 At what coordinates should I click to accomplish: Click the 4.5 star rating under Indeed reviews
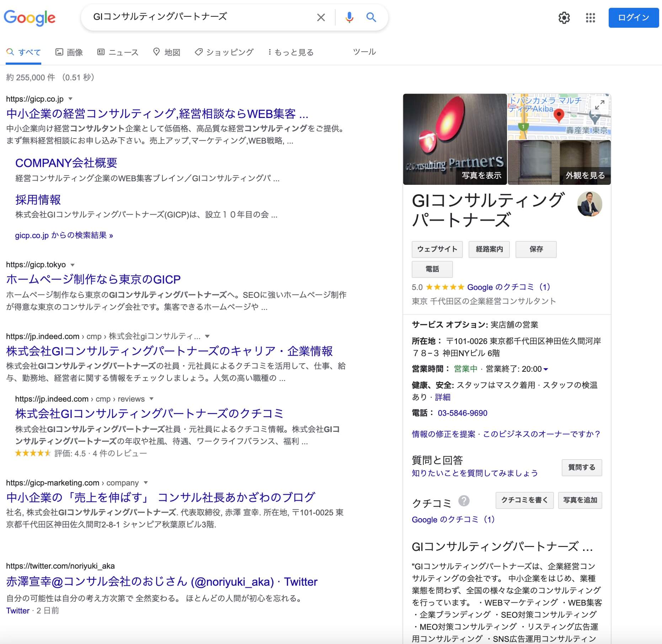(x=33, y=453)
